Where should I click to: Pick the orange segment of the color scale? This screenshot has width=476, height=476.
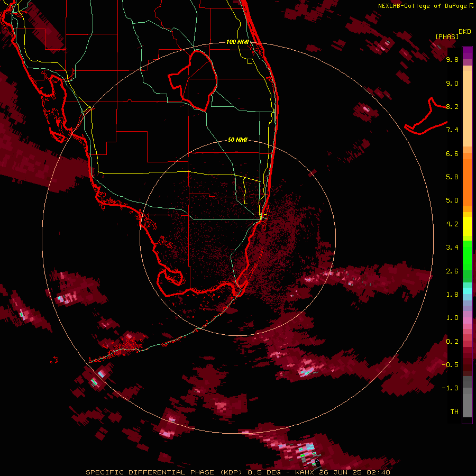(467, 179)
